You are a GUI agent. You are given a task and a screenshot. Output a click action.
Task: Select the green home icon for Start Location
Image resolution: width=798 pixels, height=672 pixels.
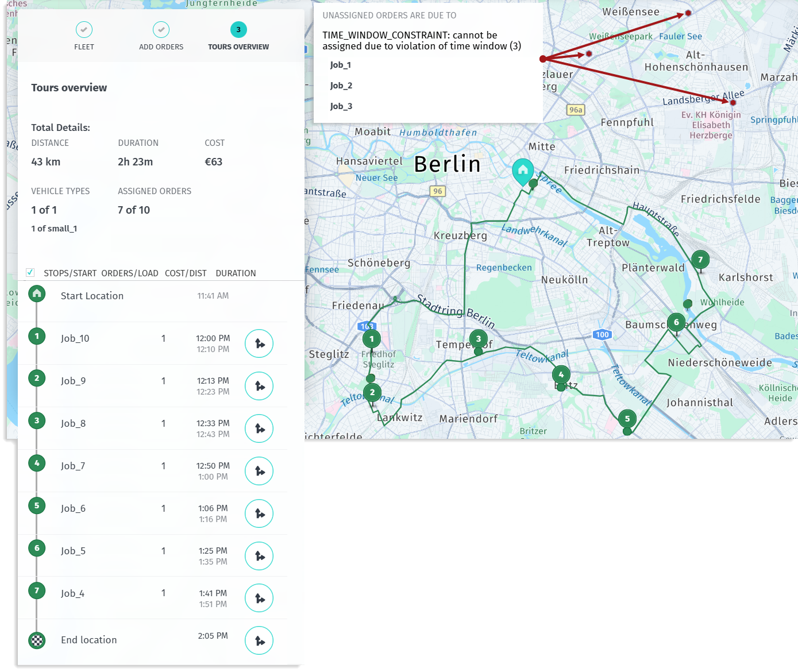tap(36, 293)
